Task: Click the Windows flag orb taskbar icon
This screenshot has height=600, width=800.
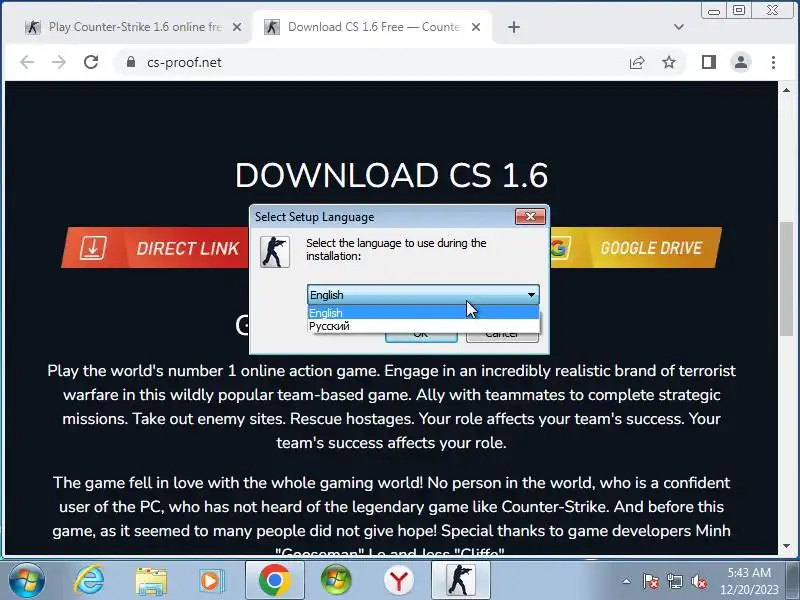Action: pyautogui.click(x=336, y=580)
